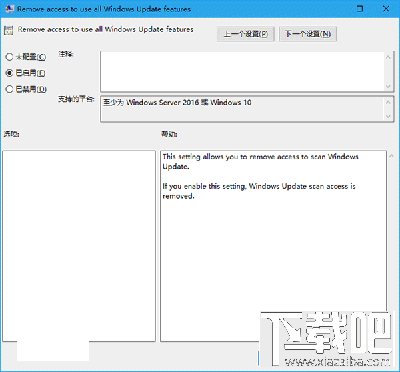This screenshot has width=400, height=372.
Task: Click the supported platform box scroll up arrow
Action: [388, 102]
